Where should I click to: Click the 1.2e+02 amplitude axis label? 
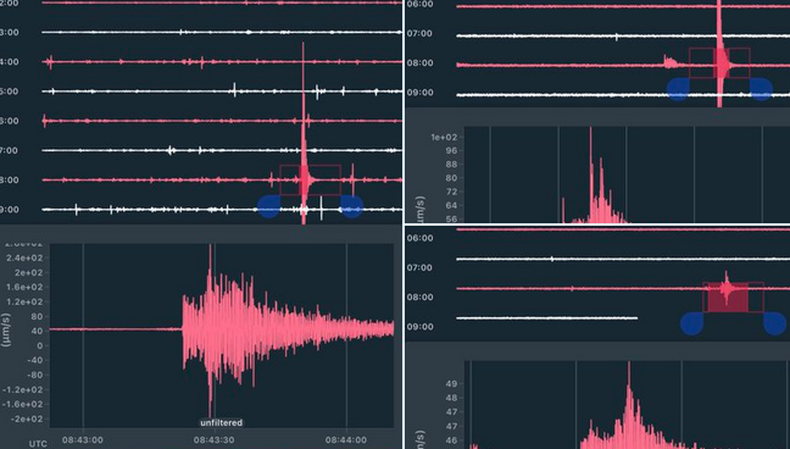click(x=25, y=302)
